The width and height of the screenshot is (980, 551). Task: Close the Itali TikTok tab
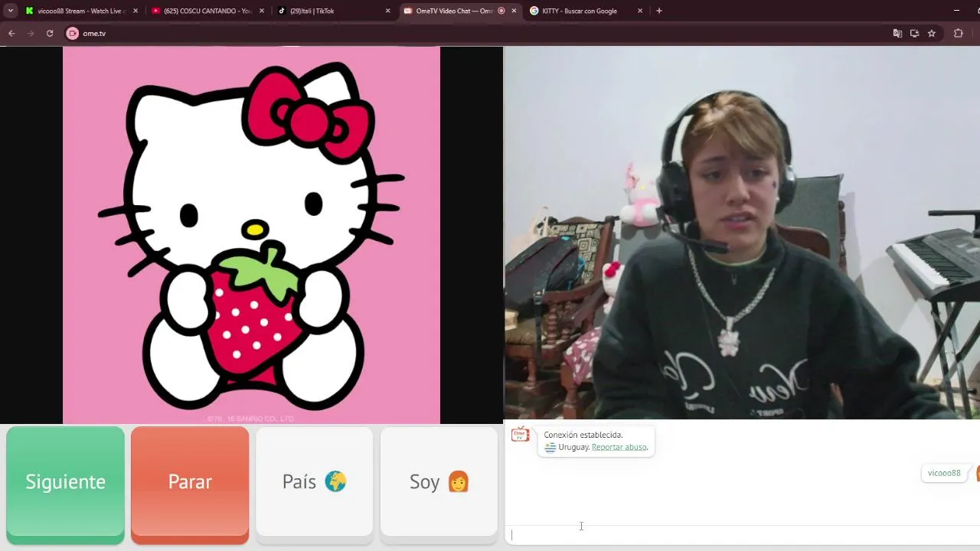pos(387,11)
